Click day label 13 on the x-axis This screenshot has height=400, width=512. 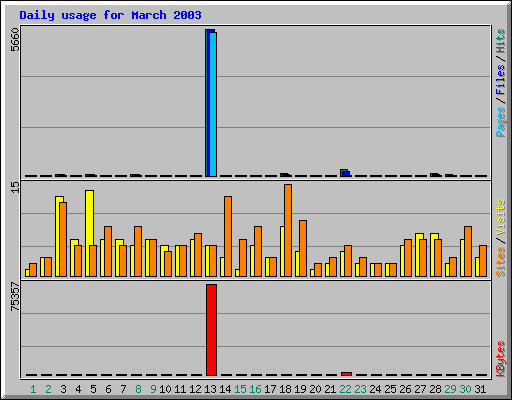210,389
